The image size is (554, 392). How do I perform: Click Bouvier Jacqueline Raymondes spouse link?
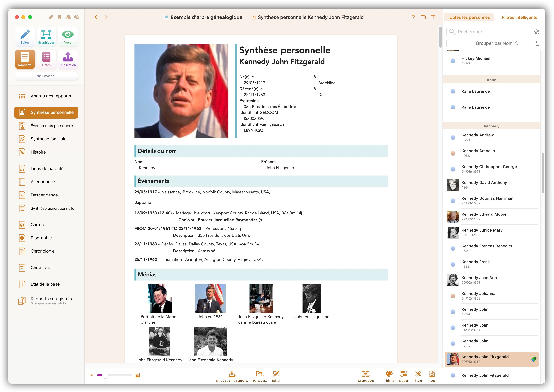[227, 220]
